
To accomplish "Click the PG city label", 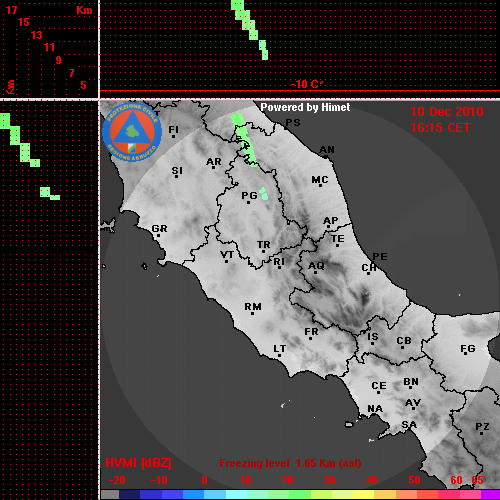I will click(249, 195).
